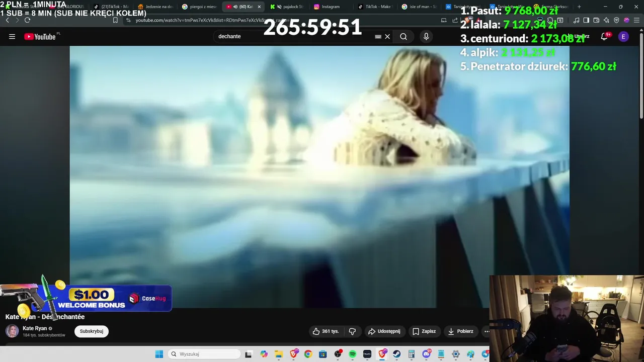
Task: Switch to the 'TikTok - Make' tab
Action: (x=375, y=7)
